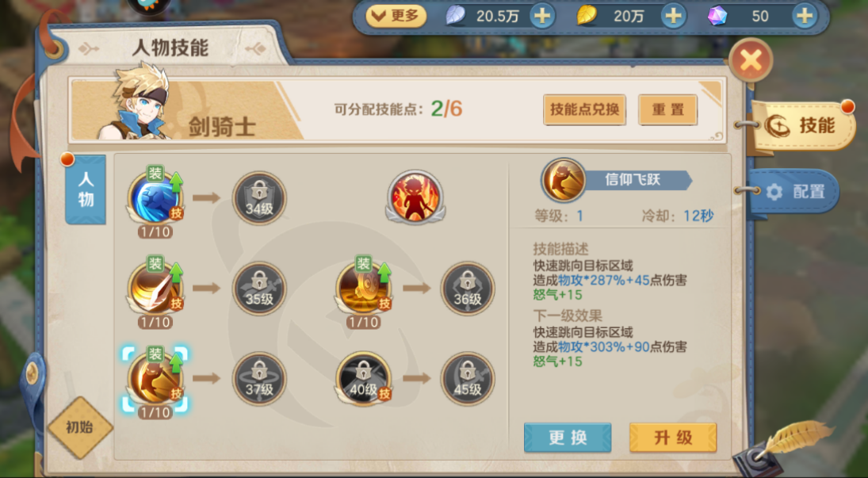This screenshot has height=478, width=868.
Task: Select the highlighted Leap of Faith skill icon
Action: click(155, 378)
